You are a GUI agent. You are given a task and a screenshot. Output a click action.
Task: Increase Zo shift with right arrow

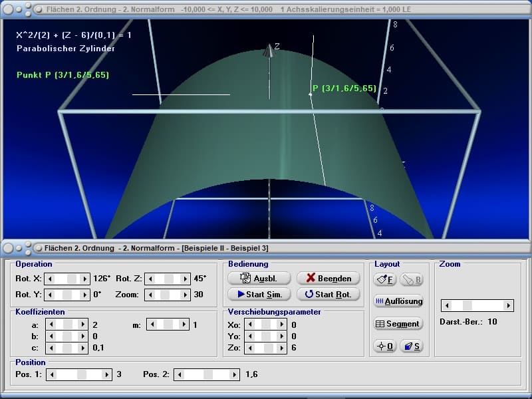click(281, 348)
